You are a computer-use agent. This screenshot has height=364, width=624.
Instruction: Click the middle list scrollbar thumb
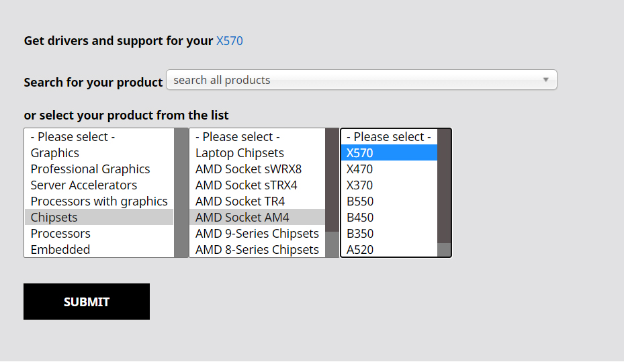point(332,180)
